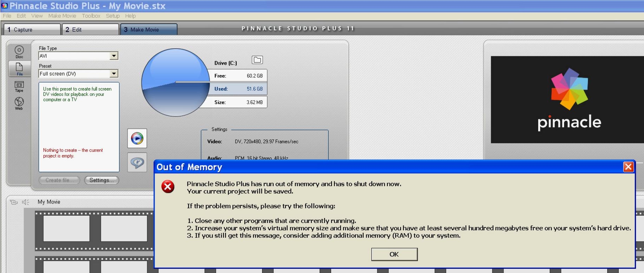Switch to the 1 Capture tab
644x273 pixels.
32,29
